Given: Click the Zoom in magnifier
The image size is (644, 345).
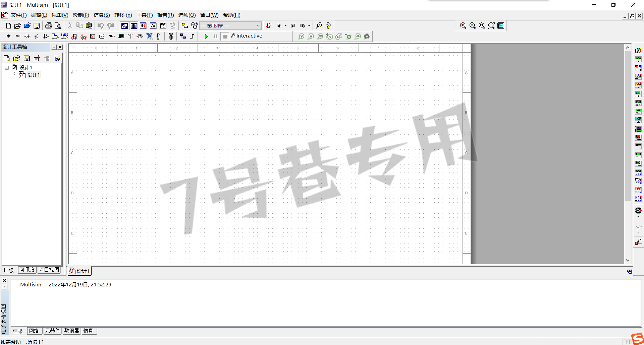Looking at the screenshot, I should pos(463,26).
